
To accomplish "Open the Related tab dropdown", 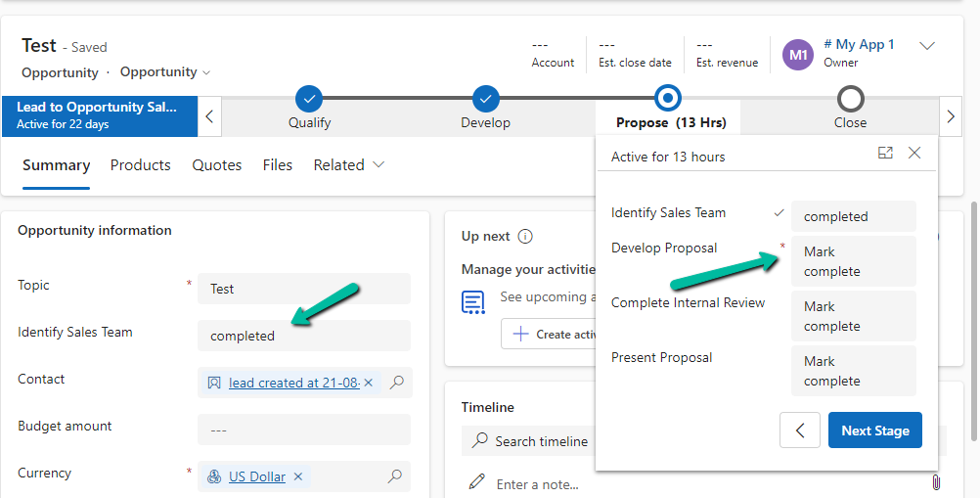I will click(349, 165).
